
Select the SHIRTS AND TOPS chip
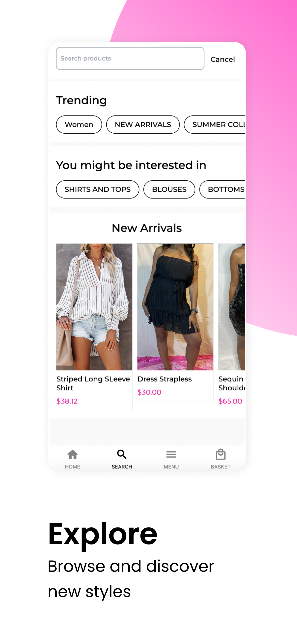(97, 189)
